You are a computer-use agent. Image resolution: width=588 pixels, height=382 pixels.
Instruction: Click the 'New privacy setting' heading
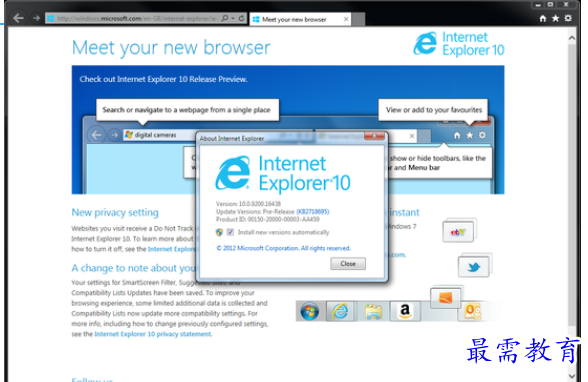pyautogui.click(x=115, y=213)
